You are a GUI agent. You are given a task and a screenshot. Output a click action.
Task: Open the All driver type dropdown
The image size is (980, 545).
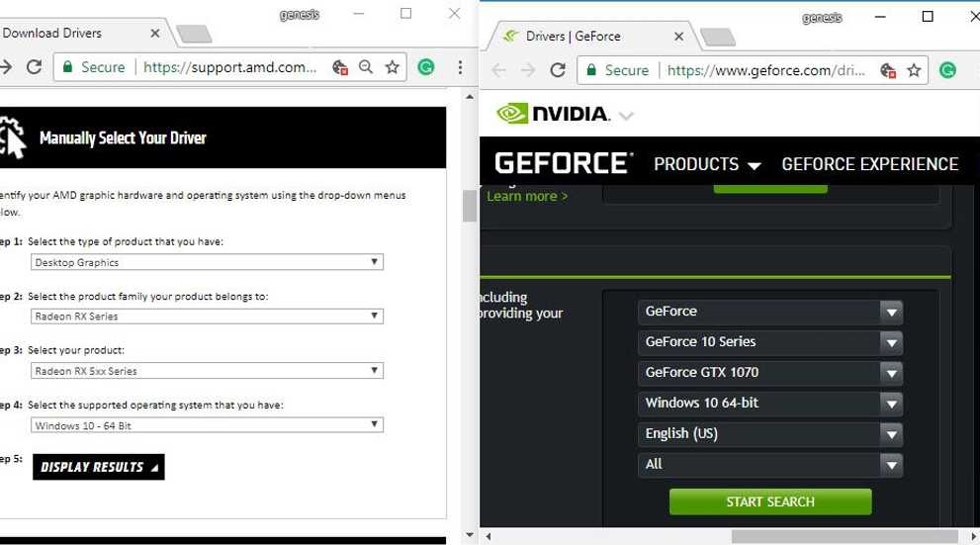(x=770, y=464)
